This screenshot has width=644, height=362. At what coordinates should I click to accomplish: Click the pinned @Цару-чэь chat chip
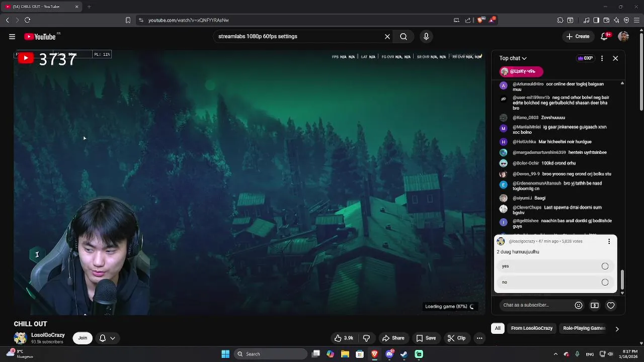[x=521, y=71]
